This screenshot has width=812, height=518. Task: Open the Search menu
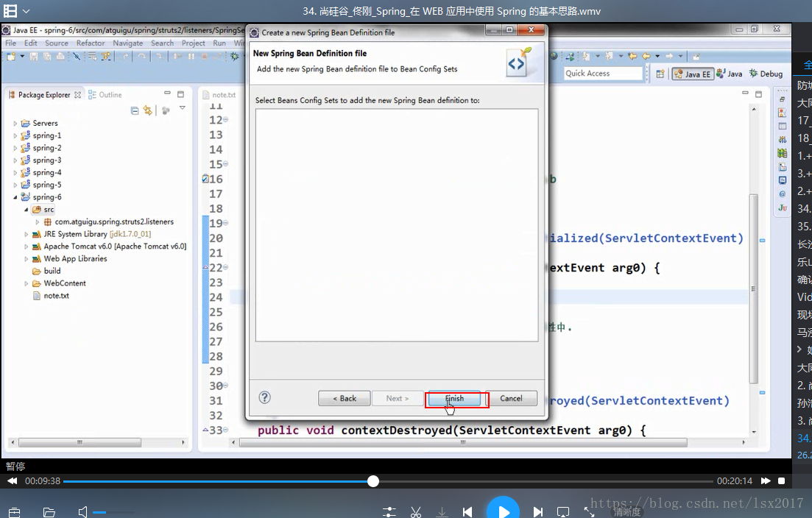(162, 43)
